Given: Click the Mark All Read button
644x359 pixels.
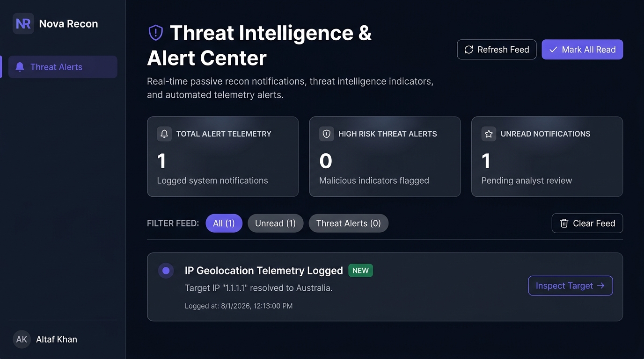Looking at the screenshot, I should [582, 50].
